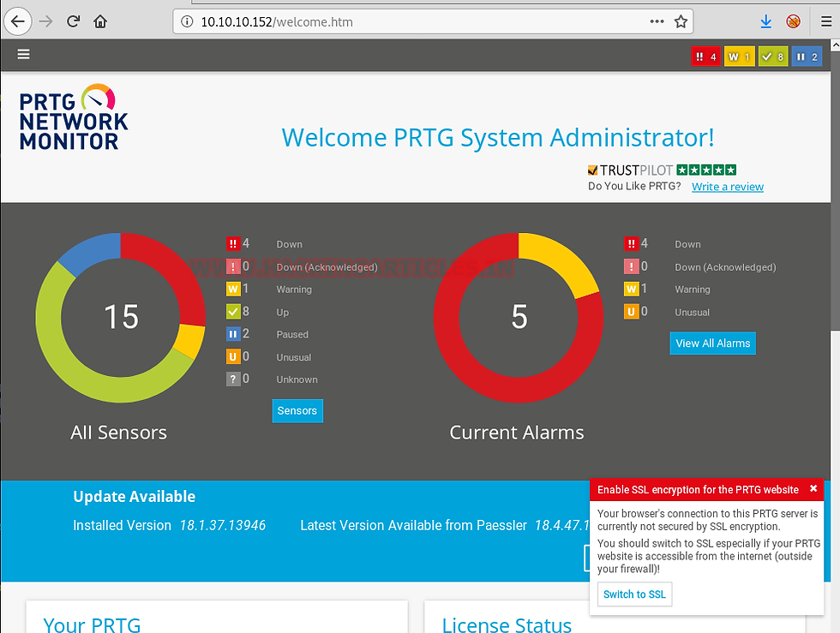Image resolution: width=840 pixels, height=633 pixels.
Task: Click the Down icon in All Sensors legend
Action: [233, 243]
